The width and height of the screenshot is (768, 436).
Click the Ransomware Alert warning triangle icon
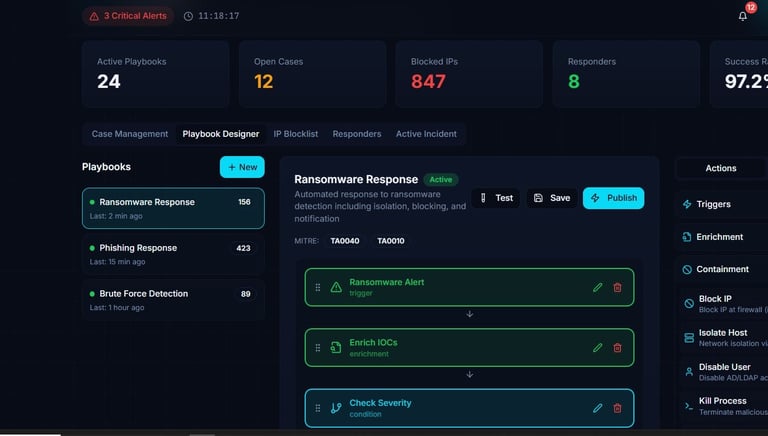[x=336, y=288]
